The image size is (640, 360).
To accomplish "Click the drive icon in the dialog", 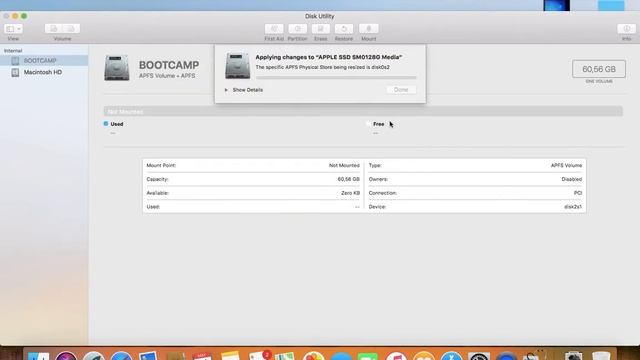I will click(x=238, y=66).
